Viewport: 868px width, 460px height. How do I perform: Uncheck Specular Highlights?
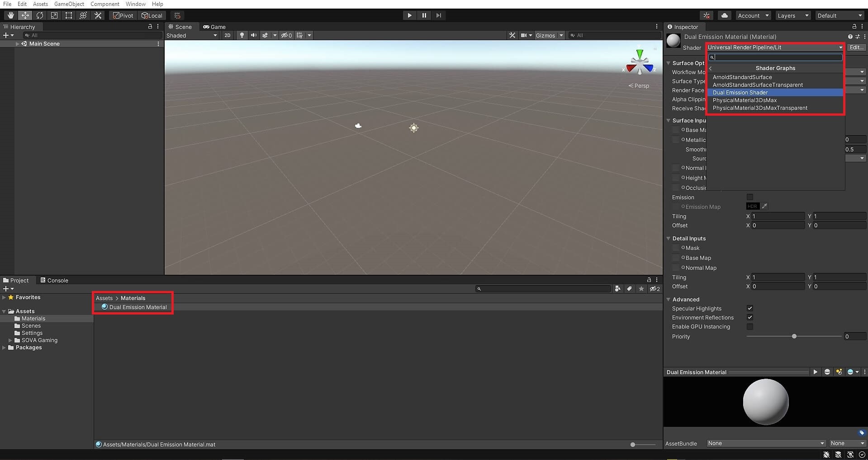pyautogui.click(x=749, y=308)
